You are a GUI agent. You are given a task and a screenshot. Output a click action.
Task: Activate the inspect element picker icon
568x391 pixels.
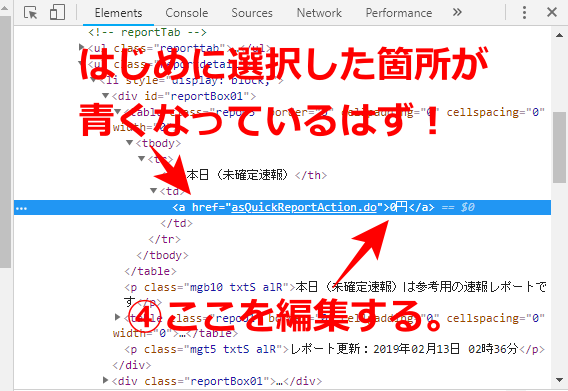(x=30, y=13)
